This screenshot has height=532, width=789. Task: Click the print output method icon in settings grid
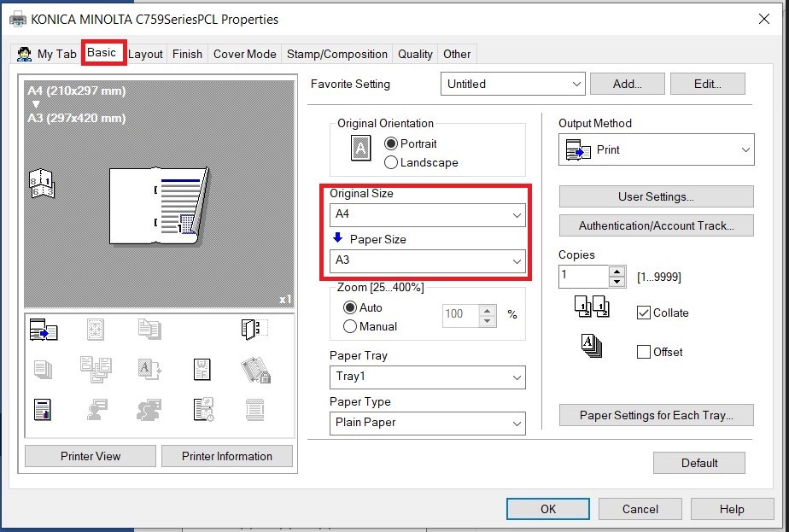(x=43, y=330)
